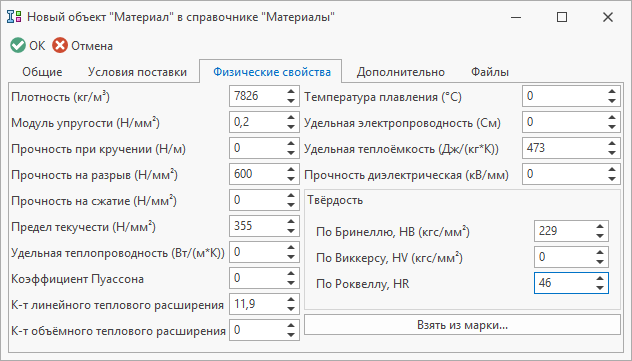Decrease Удельная теплоёмкость with down arrow
Screen dimensions: 632x361
click(612, 153)
